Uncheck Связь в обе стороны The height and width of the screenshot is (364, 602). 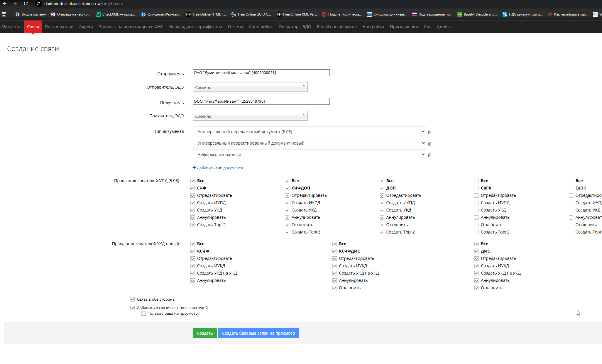[x=133, y=299]
